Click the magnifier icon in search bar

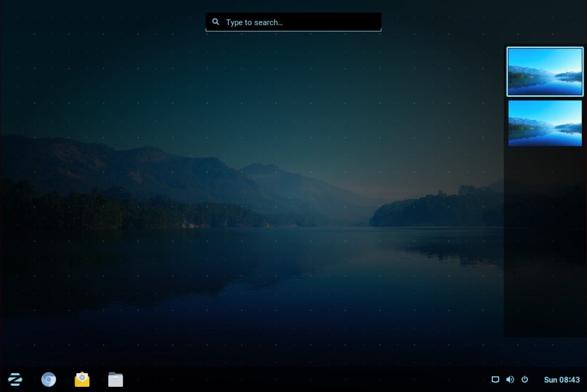tap(216, 22)
